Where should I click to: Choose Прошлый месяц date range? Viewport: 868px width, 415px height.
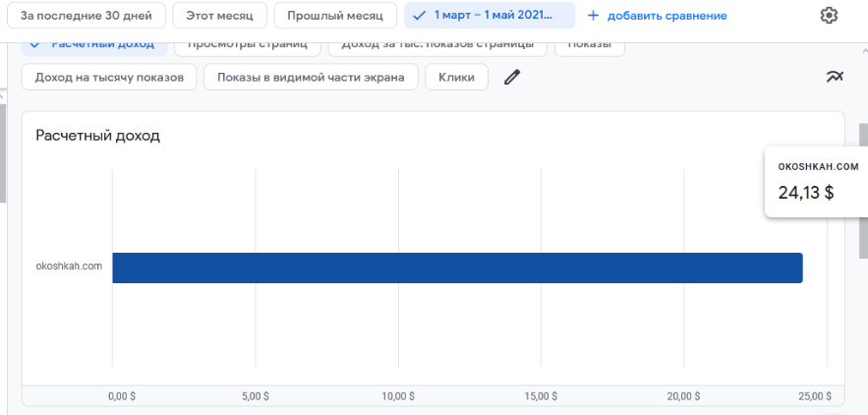tap(335, 16)
